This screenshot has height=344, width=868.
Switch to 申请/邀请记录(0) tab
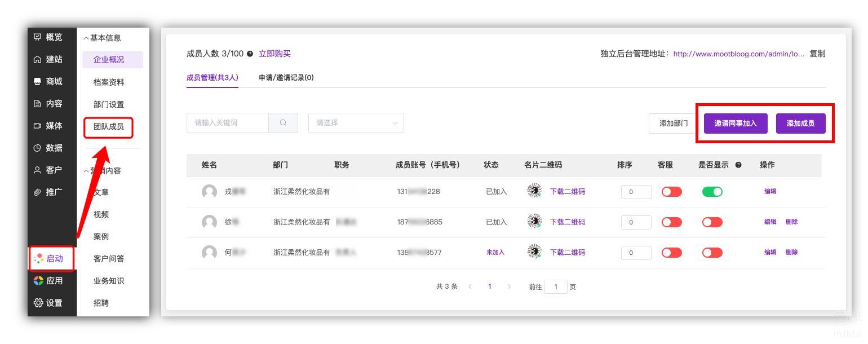tap(286, 78)
